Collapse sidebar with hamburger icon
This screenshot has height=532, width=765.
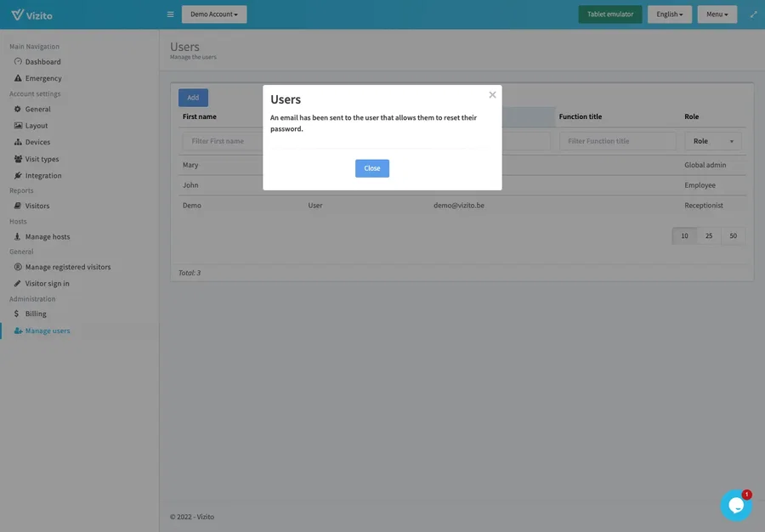[x=168, y=14]
